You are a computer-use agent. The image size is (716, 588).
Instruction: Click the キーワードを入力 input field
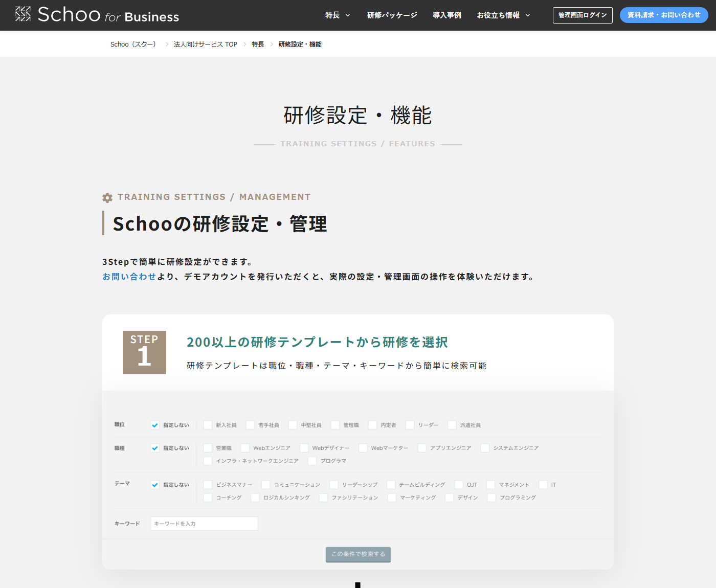pyautogui.click(x=204, y=524)
